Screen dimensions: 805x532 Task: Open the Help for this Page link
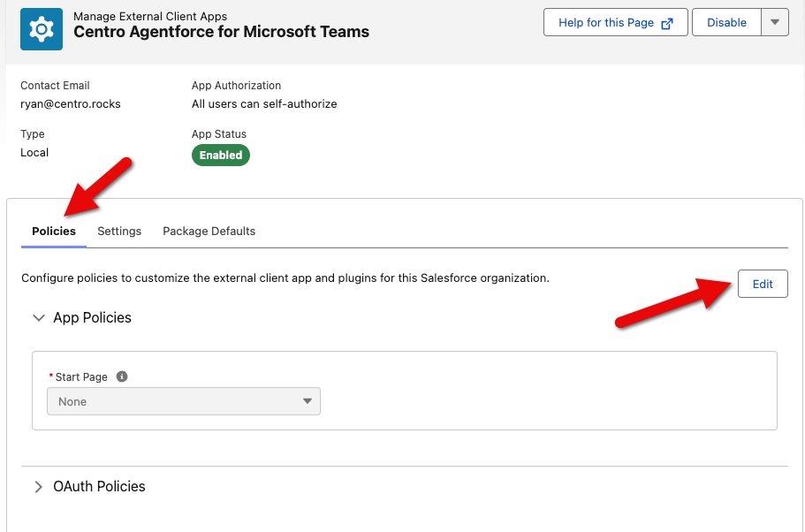(606, 23)
